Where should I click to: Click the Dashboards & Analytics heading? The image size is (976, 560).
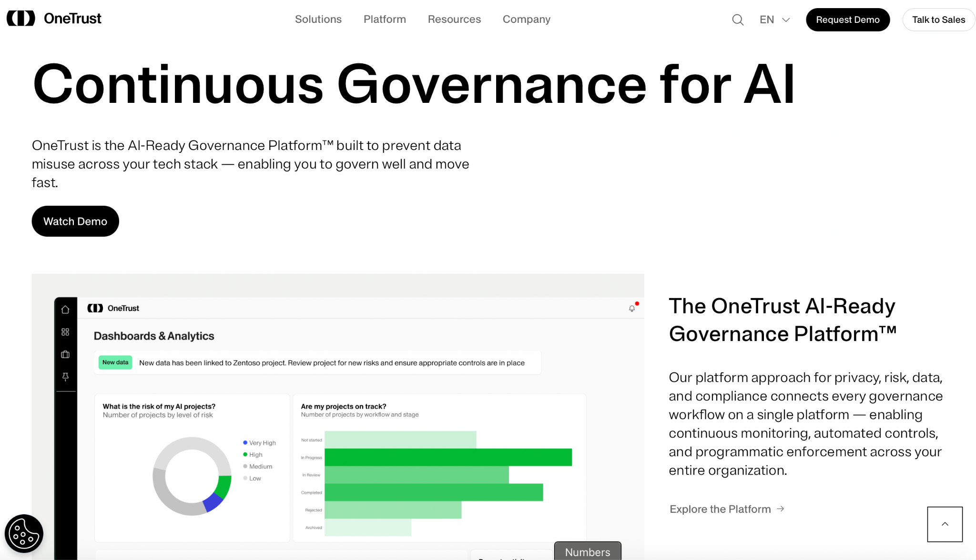click(154, 336)
